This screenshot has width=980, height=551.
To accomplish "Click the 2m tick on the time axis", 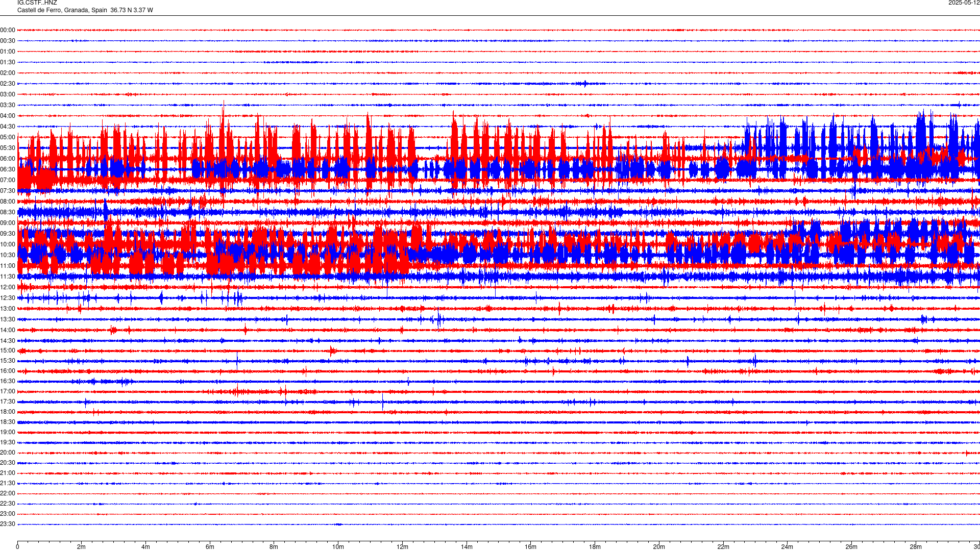I will pos(82,547).
